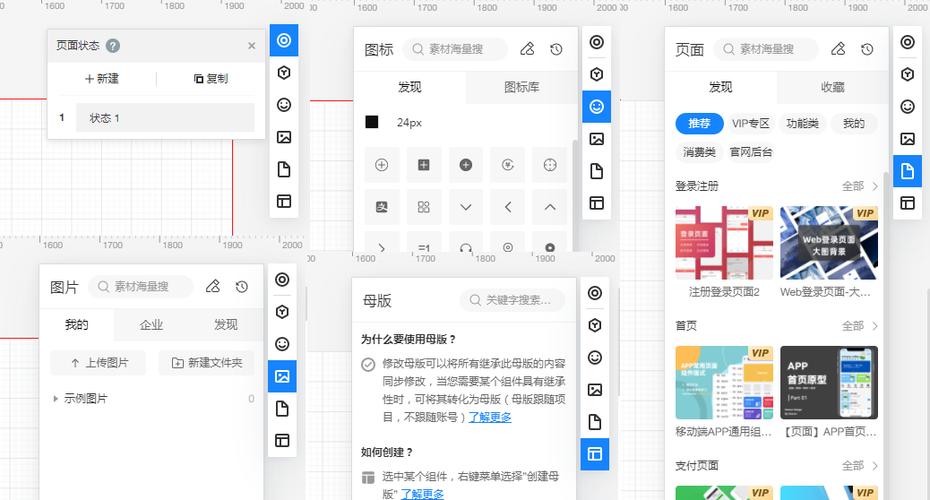Click active smiley icon beside 图标 panel
Viewport: 930px width, 500px height.
597,107
